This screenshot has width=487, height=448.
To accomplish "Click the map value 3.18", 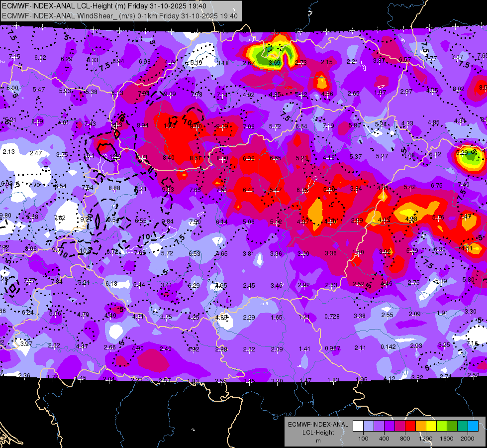I will (x=223, y=63).
